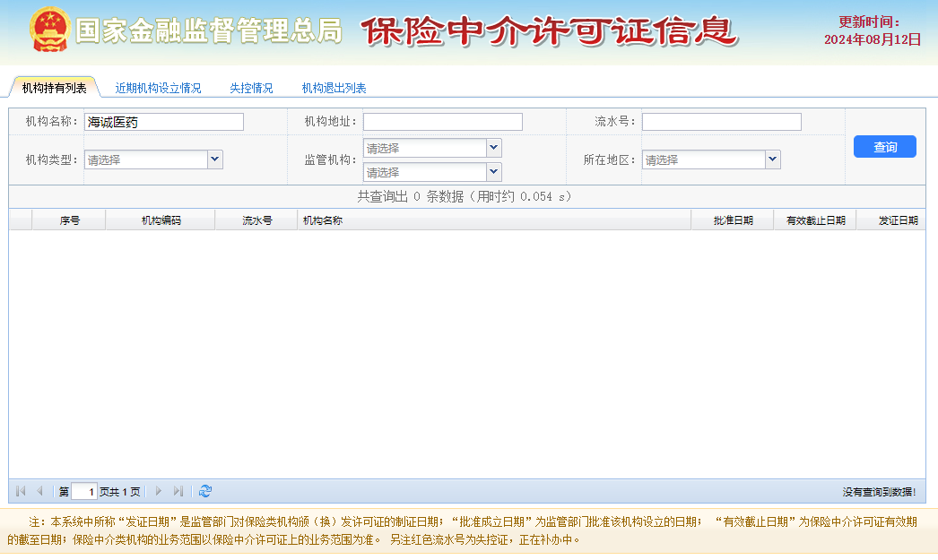Open the 失控情况 tab

pyautogui.click(x=251, y=88)
